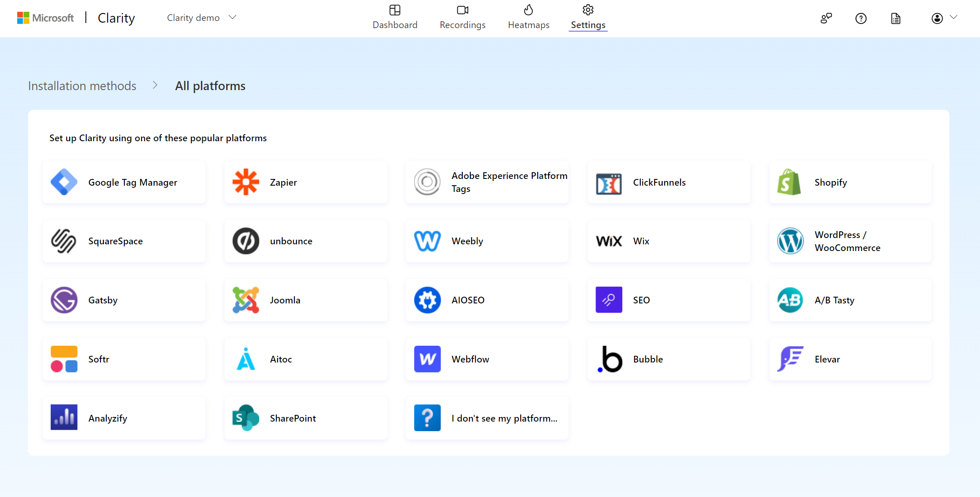
Task: Click the Analyzify chart icon
Action: coord(64,417)
